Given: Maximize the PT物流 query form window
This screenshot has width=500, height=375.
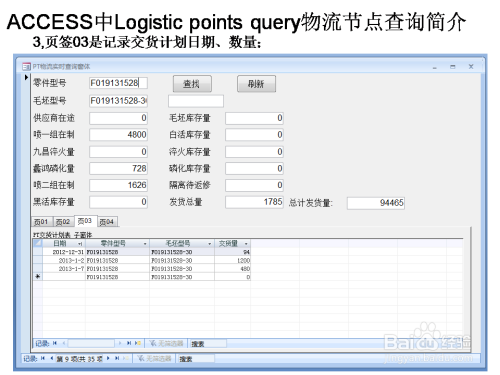Looking at the screenshot, I should tap(453, 67).
